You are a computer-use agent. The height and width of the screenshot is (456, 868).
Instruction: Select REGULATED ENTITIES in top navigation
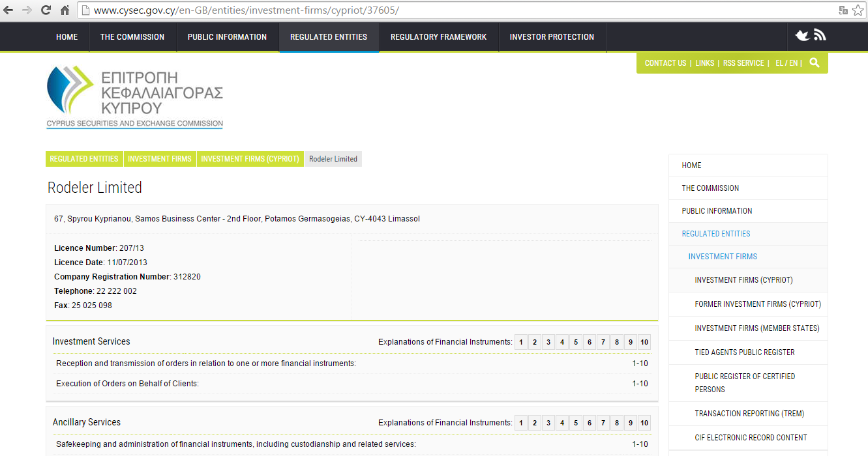pyautogui.click(x=329, y=37)
